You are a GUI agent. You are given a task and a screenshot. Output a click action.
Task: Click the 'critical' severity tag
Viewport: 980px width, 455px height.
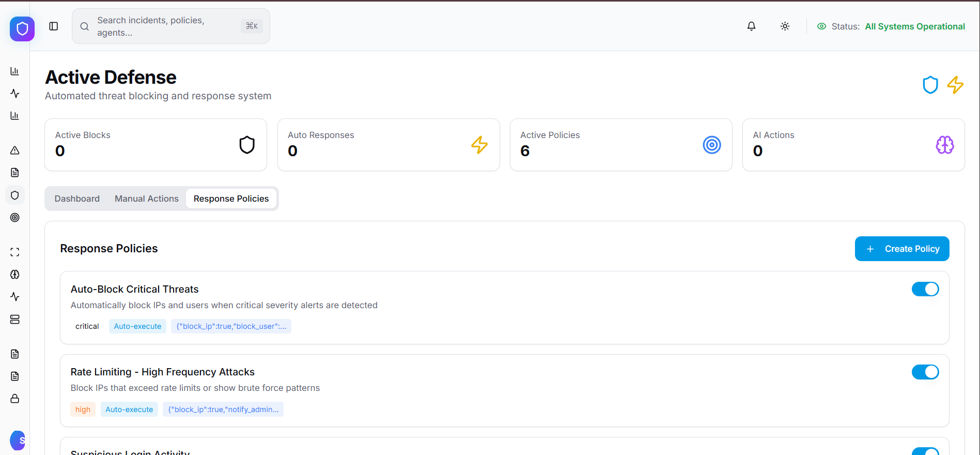[87, 326]
